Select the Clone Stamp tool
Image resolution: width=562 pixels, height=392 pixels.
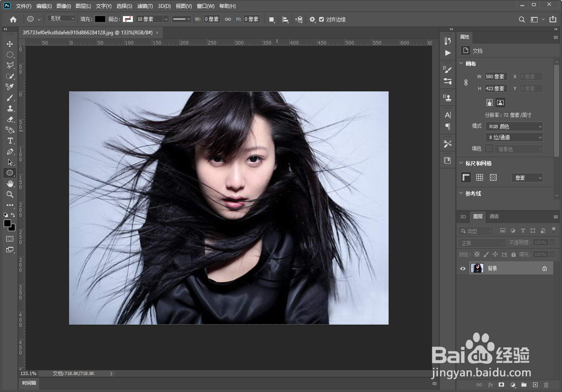(10, 108)
